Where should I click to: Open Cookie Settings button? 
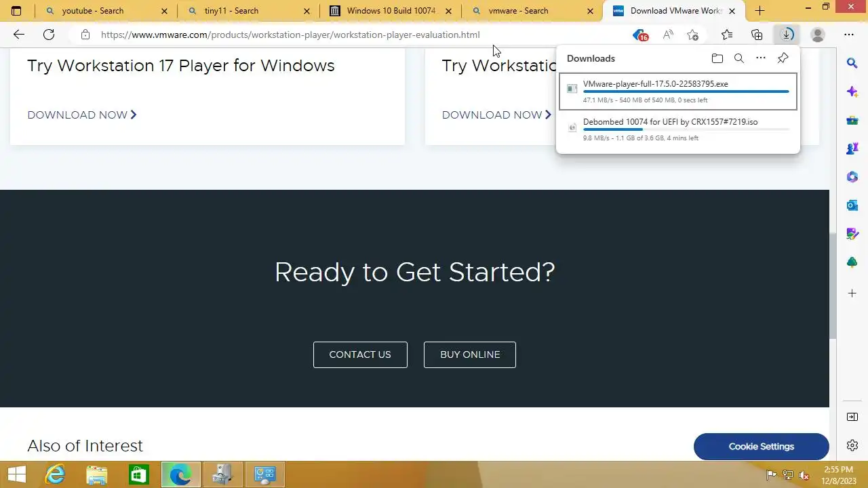pyautogui.click(x=762, y=447)
